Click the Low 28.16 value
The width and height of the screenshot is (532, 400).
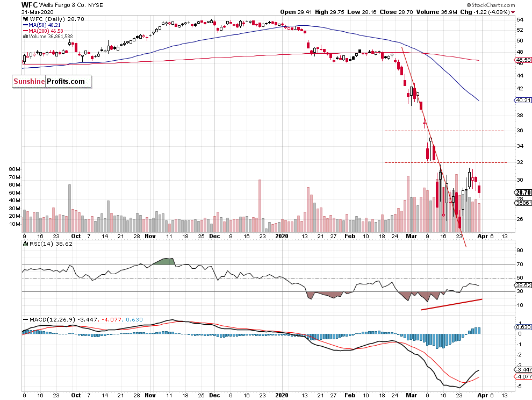click(x=362, y=12)
